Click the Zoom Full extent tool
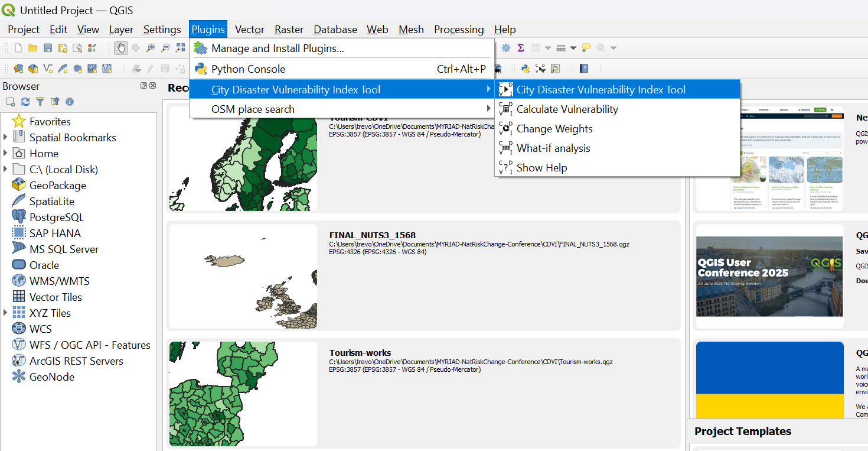868x451 pixels. 180,48
